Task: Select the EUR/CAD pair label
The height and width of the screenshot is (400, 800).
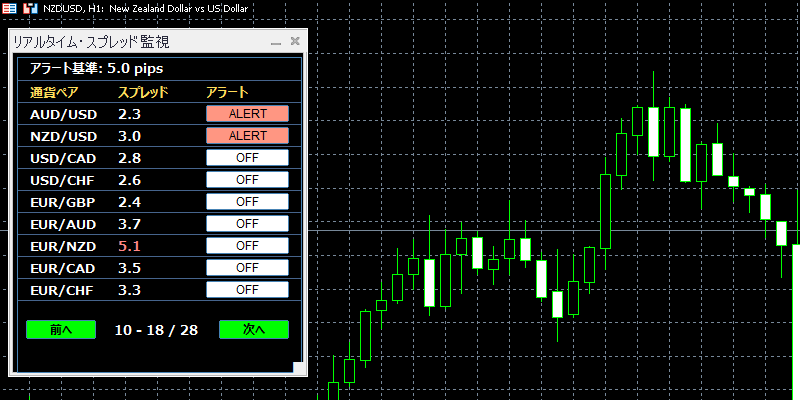Action: [63, 268]
